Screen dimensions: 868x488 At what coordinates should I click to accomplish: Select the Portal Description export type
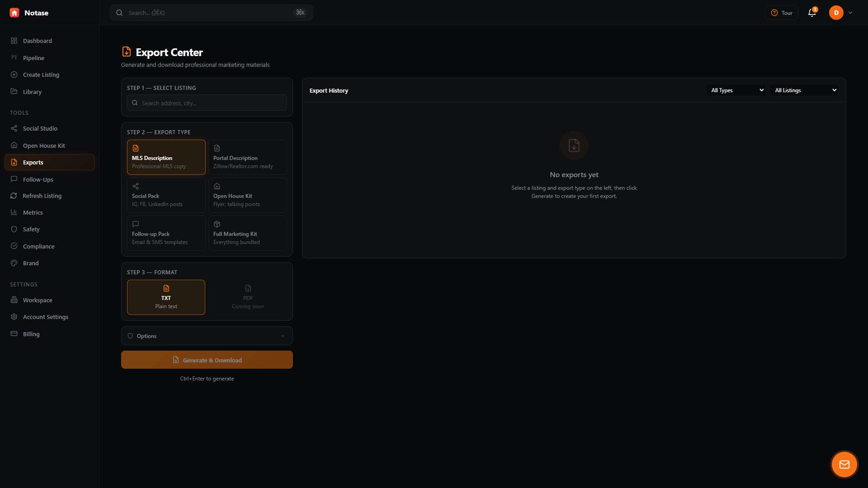[x=247, y=157]
